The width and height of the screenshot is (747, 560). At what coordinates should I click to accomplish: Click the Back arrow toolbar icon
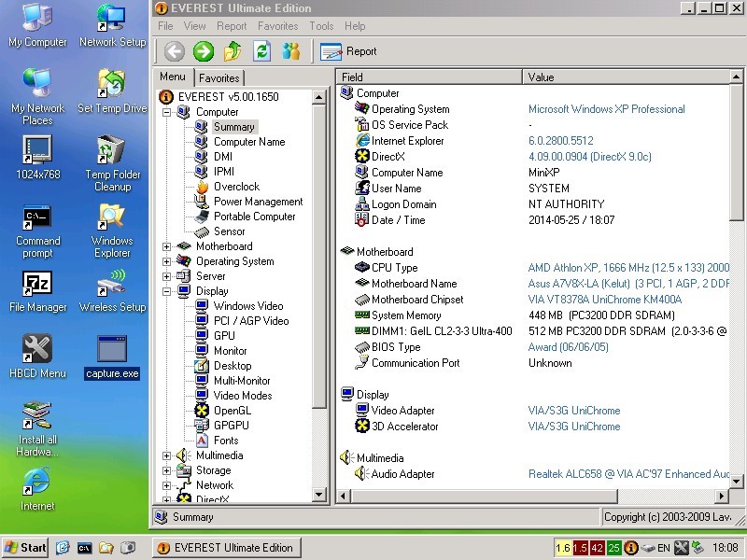(x=175, y=51)
